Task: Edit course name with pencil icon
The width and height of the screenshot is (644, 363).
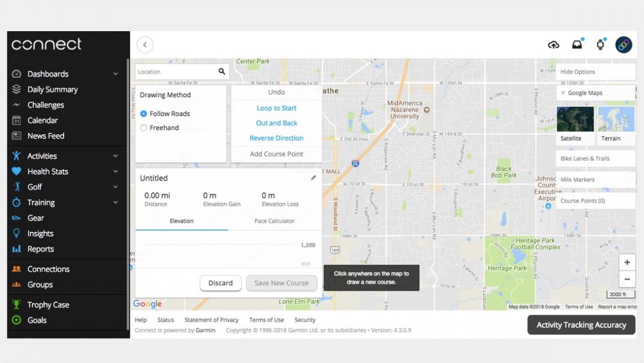Action: click(x=313, y=178)
